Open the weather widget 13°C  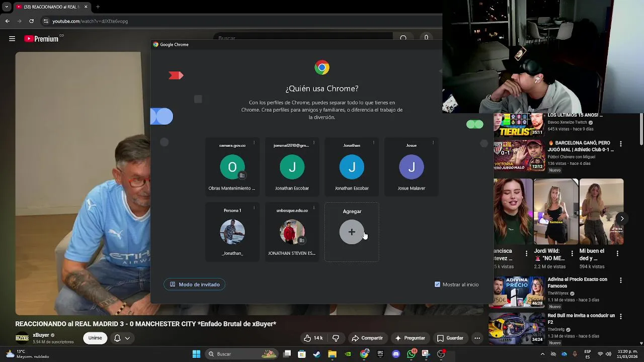tap(28, 354)
